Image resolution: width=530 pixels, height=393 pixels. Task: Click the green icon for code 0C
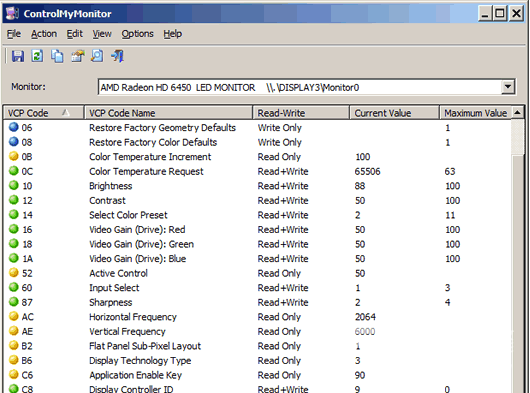point(14,171)
